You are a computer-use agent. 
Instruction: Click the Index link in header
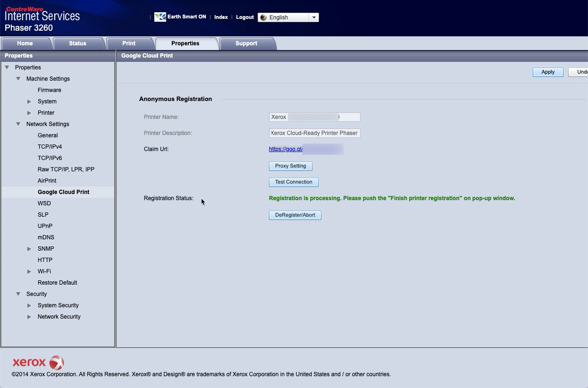(221, 17)
